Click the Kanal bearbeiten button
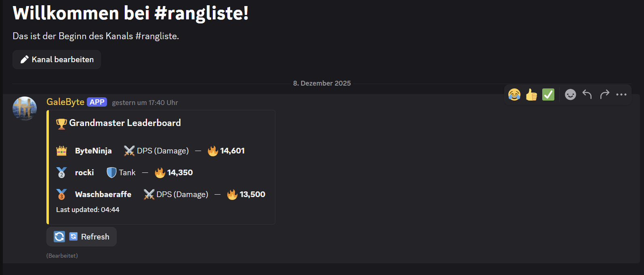The height and width of the screenshot is (275, 644). (x=57, y=59)
